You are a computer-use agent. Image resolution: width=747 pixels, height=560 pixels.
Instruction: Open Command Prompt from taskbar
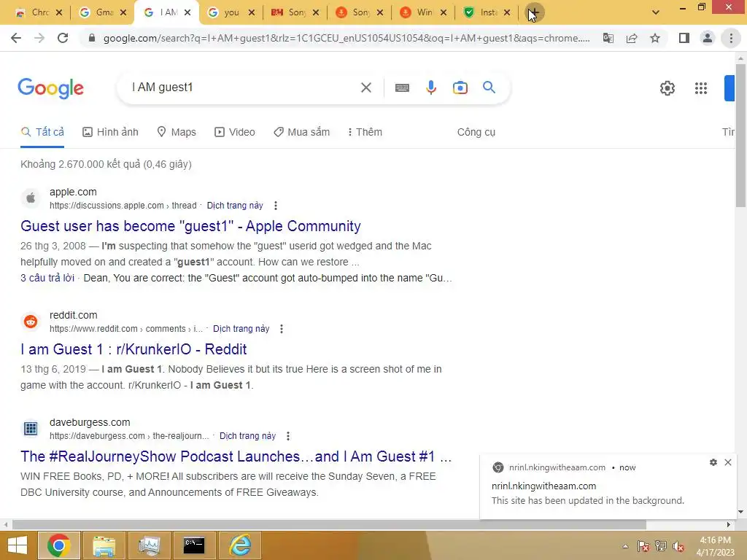coord(194,545)
